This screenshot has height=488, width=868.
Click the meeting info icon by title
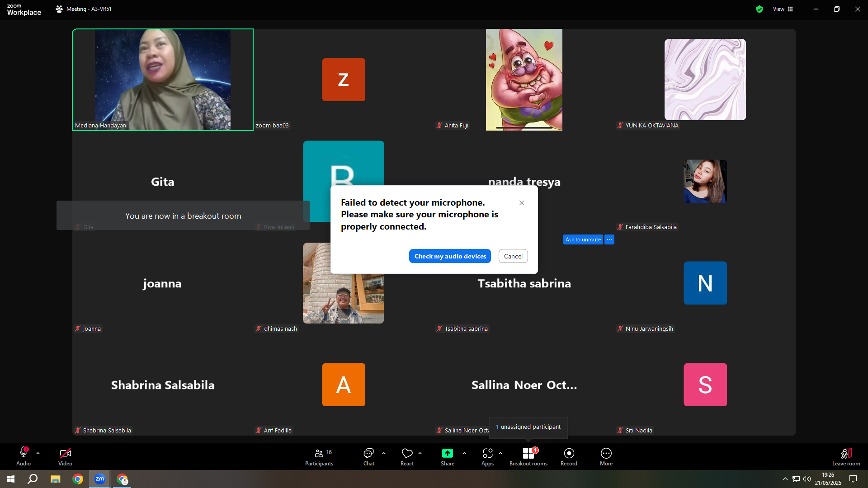pyautogui.click(x=59, y=9)
